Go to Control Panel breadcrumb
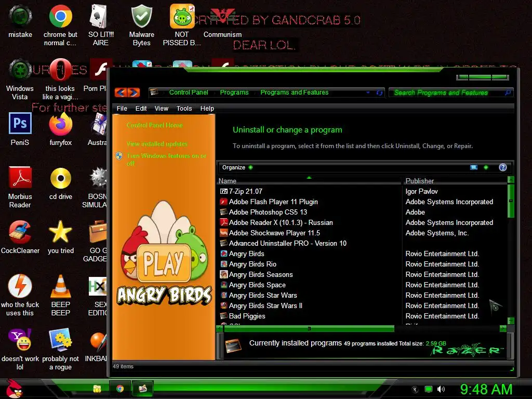The width and height of the screenshot is (532, 399). [x=188, y=92]
